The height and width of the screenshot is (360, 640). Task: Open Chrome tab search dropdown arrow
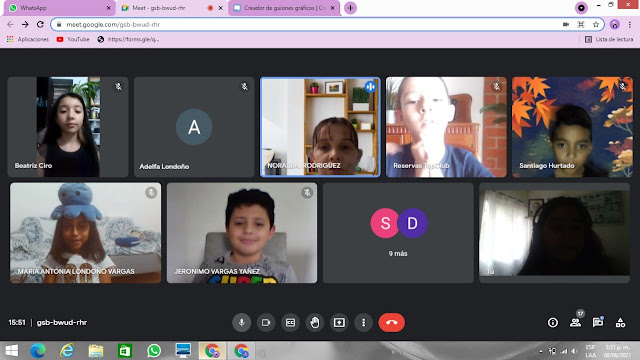pyautogui.click(x=581, y=7)
